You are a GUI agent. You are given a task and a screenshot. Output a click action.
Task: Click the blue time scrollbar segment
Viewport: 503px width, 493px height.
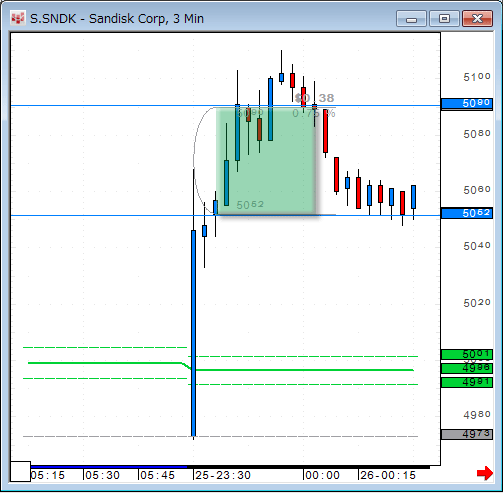[x=109, y=467]
